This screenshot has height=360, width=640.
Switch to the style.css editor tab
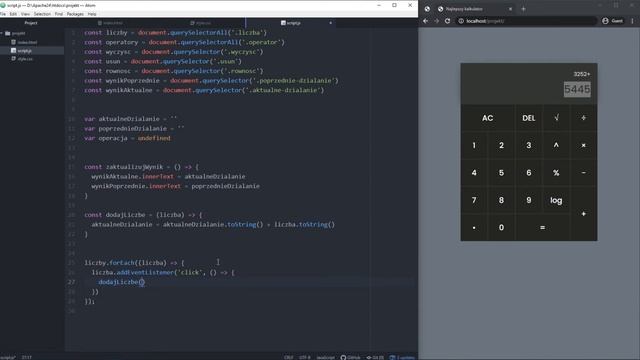[x=200, y=23]
